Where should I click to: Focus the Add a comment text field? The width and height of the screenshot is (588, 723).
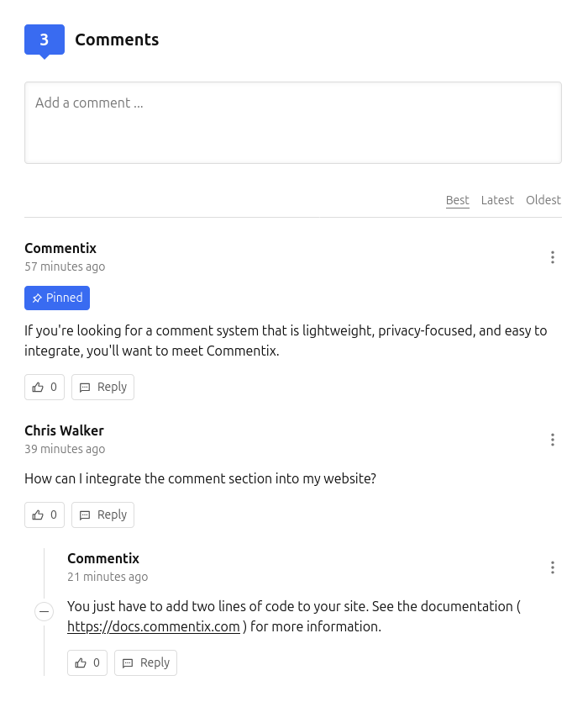[293, 123]
